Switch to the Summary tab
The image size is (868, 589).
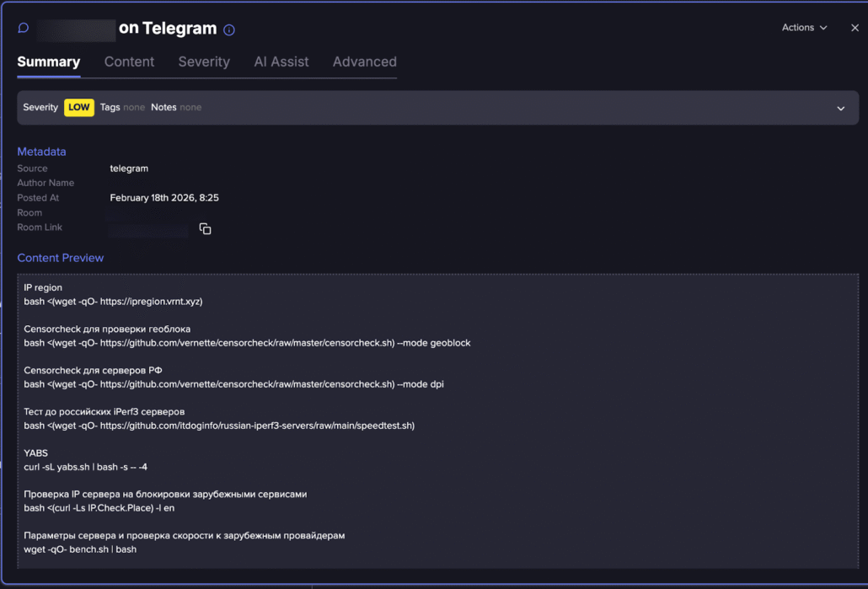(49, 62)
